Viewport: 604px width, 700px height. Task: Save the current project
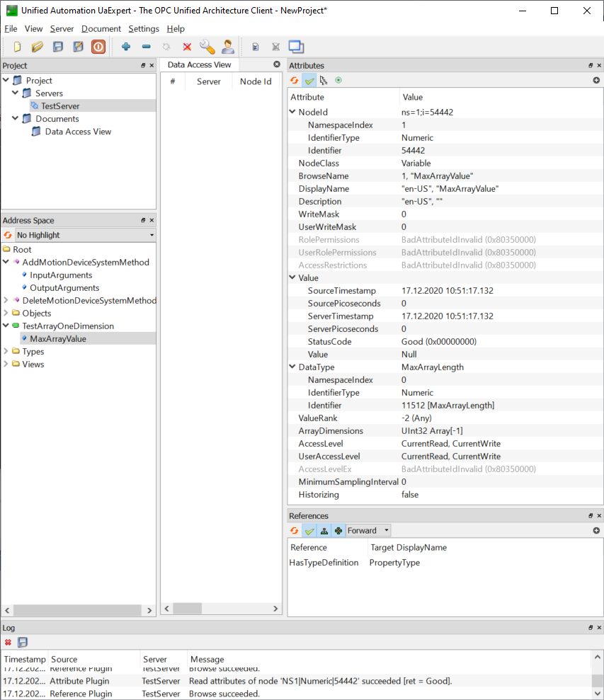57,46
